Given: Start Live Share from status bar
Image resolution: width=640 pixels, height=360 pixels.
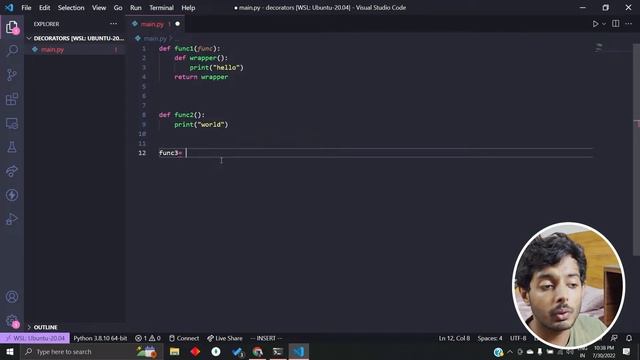Looking at the screenshot, I should click(224, 338).
